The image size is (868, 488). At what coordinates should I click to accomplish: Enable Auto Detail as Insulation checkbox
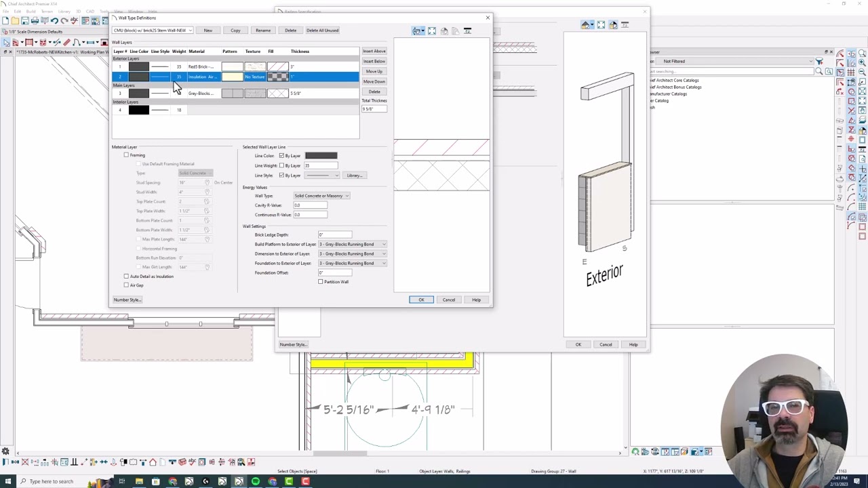(126, 277)
